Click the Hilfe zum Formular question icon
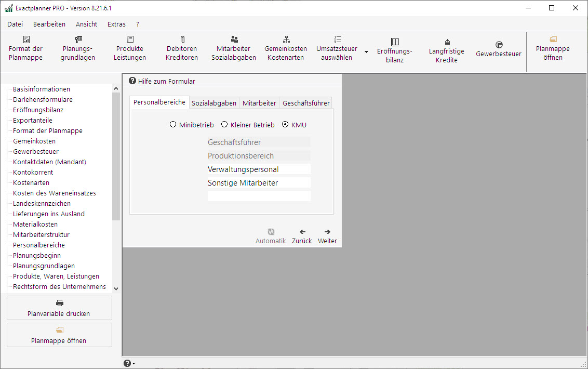 click(x=132, y=81)
